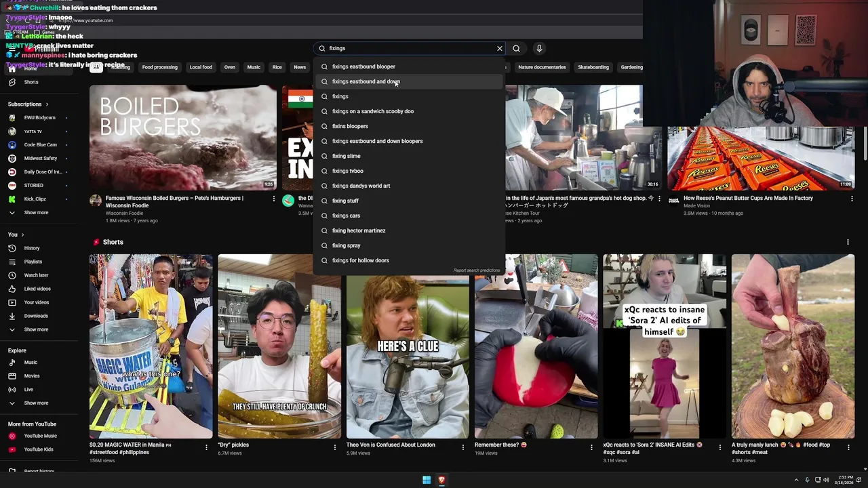
Task: Expand You section header
Action: (x=16, y=235)
